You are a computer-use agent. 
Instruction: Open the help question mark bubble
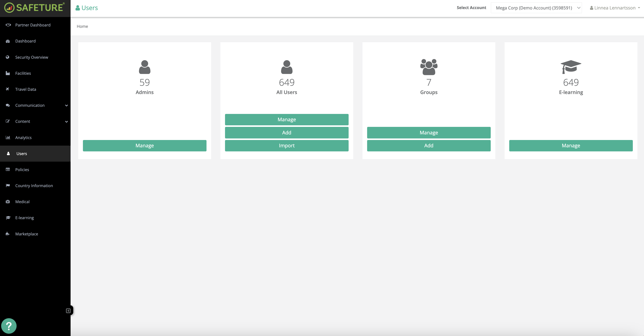[x=9, y=326]
